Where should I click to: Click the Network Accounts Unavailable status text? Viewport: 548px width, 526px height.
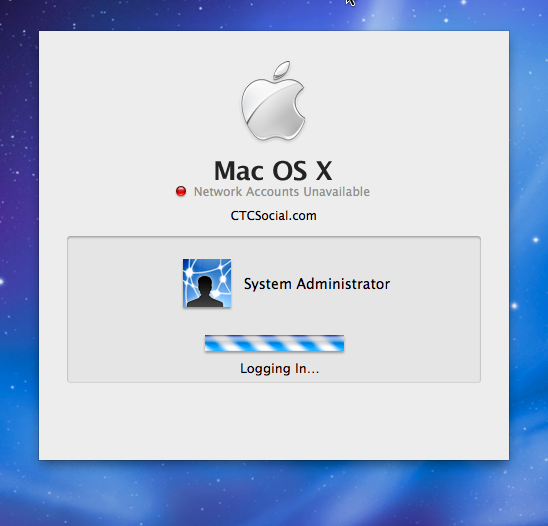pyautogui.click(x=282, y=192)
